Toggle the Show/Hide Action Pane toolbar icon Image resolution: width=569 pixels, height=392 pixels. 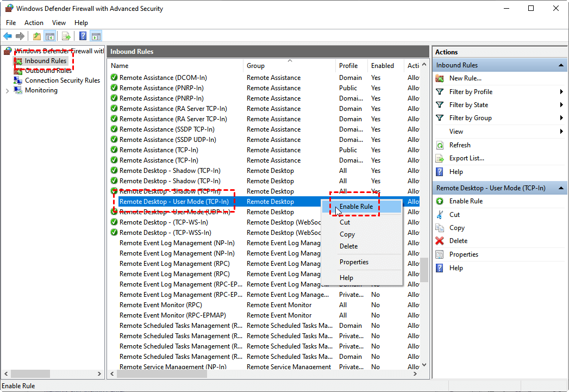96,36
